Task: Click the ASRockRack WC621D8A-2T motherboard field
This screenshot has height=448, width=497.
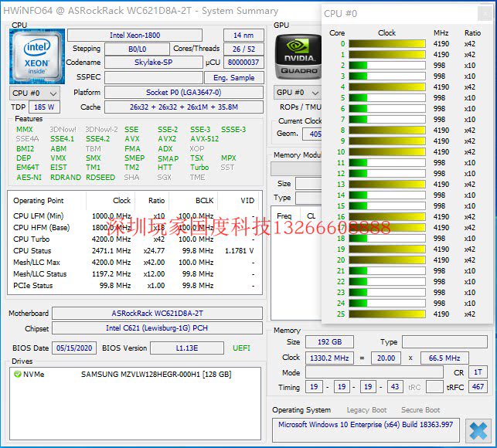Action: 157,314
